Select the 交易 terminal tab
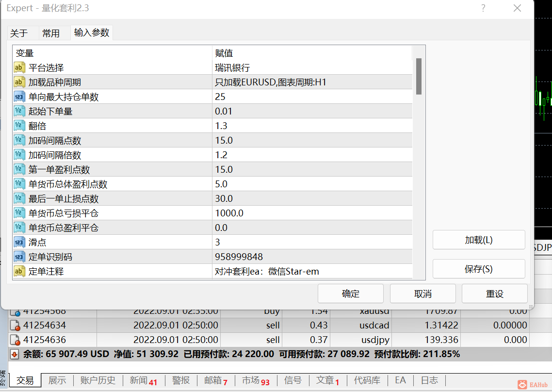552x392 pixels. [x=25, y=380]
